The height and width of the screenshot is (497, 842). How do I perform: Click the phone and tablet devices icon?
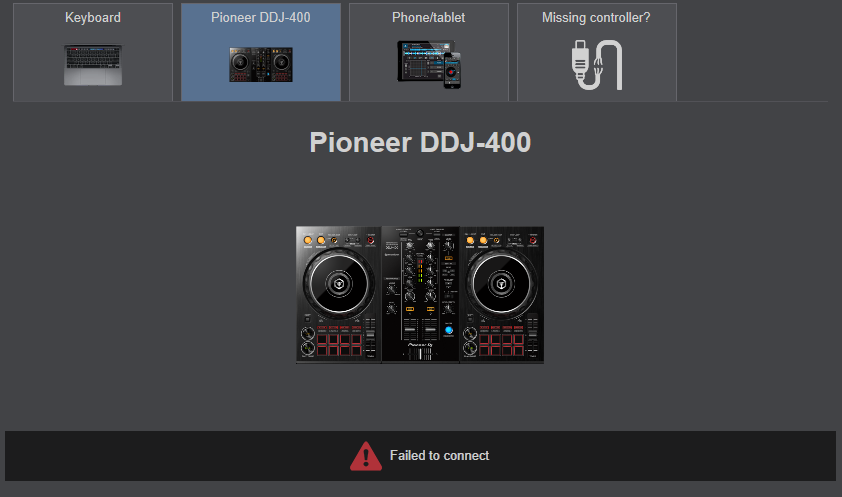429,64
